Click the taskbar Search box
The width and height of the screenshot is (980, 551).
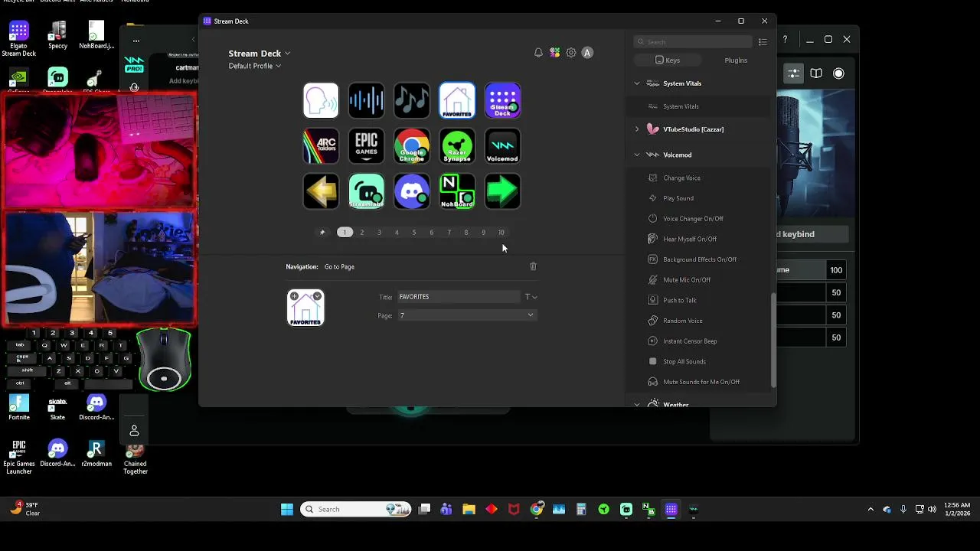(x=356, y=510)
